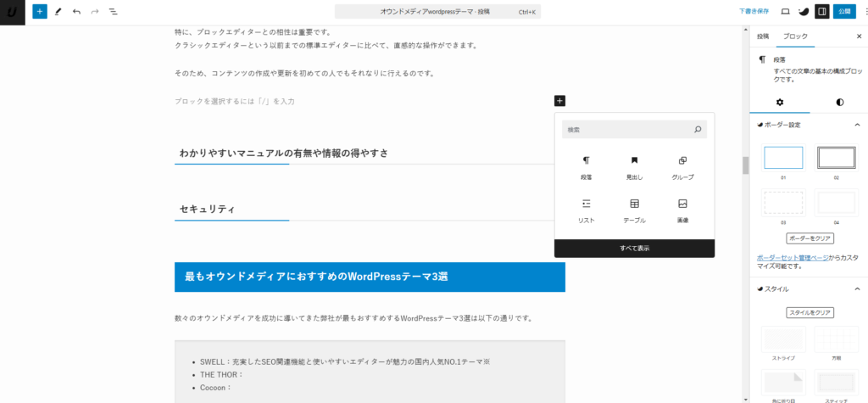Click すべて表示 to browse all blocks

[x=634, y=249]
